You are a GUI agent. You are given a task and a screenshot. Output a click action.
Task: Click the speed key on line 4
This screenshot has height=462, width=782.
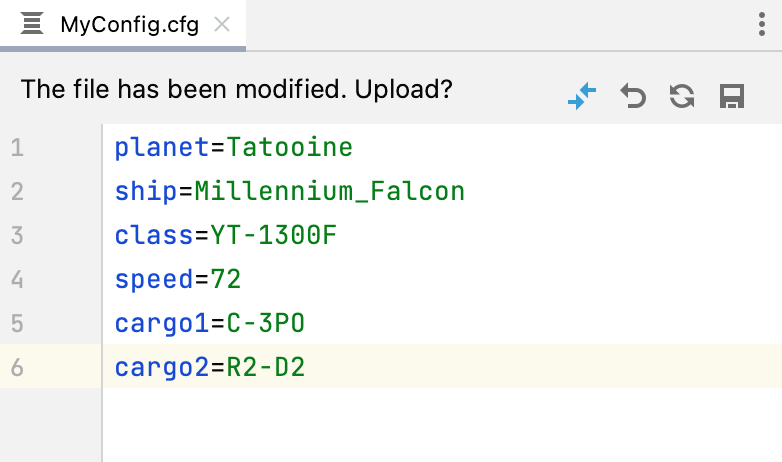(154, 279)
